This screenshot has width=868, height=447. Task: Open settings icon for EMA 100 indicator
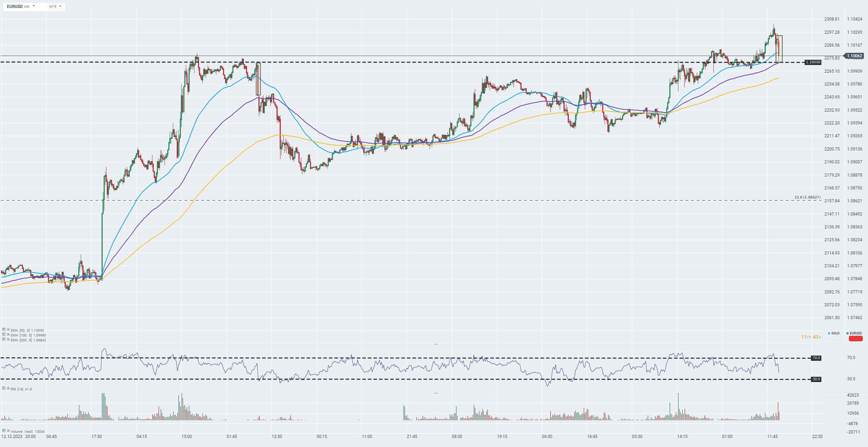[4, 334]
